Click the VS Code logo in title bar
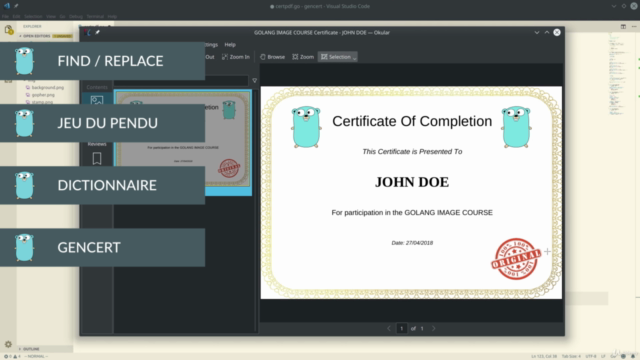 point(7,6)
